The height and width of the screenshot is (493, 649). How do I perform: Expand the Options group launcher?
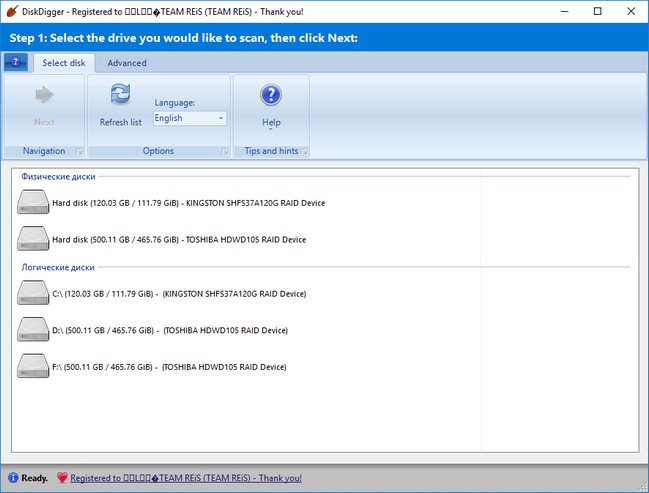point(223,152)
